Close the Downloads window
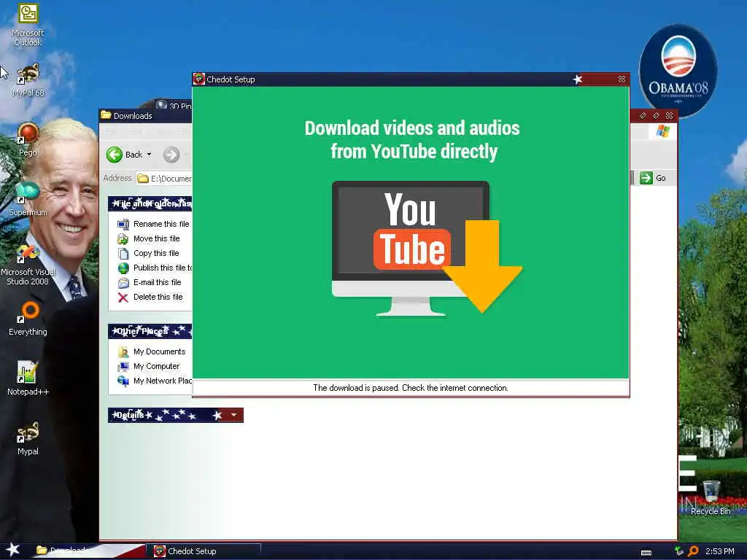 (670, 115)
